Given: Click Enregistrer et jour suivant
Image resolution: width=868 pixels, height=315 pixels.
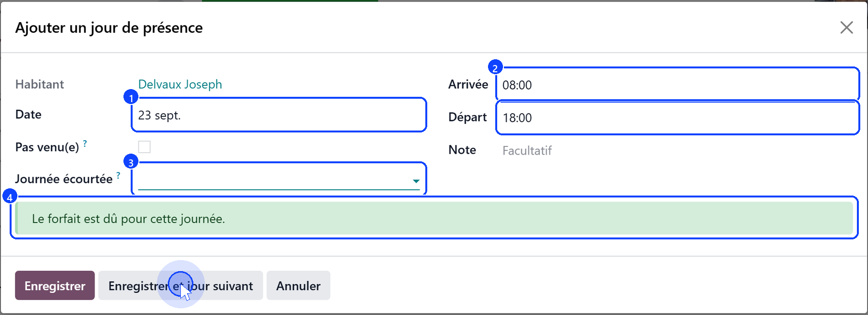Looking at the screenshot, I should (180, 286).
